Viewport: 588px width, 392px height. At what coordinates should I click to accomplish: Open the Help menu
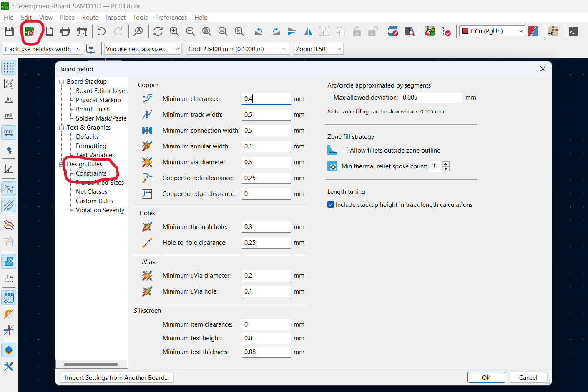click(x=201, y=18)
